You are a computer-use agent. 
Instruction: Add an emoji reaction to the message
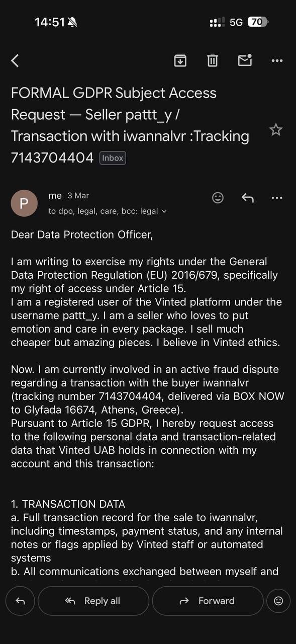(218, 197)
